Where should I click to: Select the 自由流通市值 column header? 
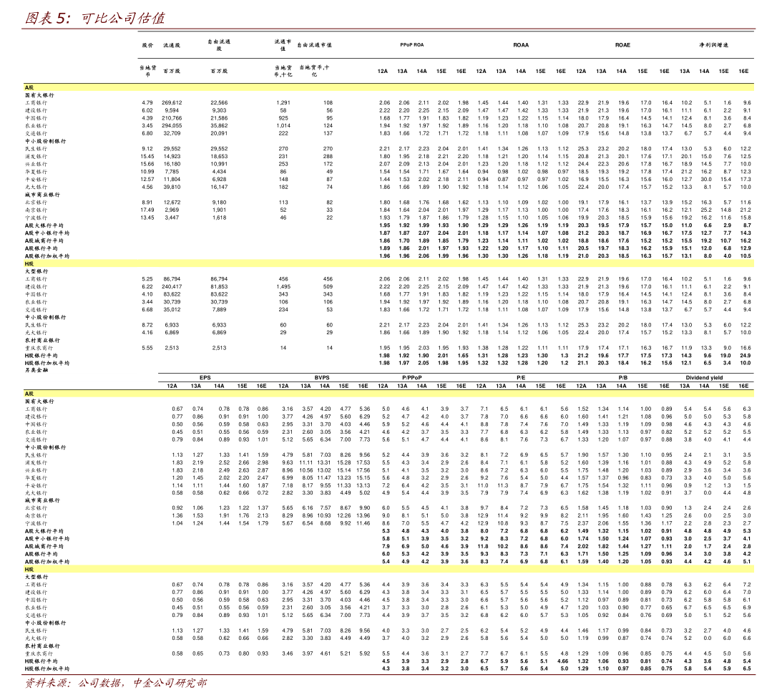pos(315,45)
